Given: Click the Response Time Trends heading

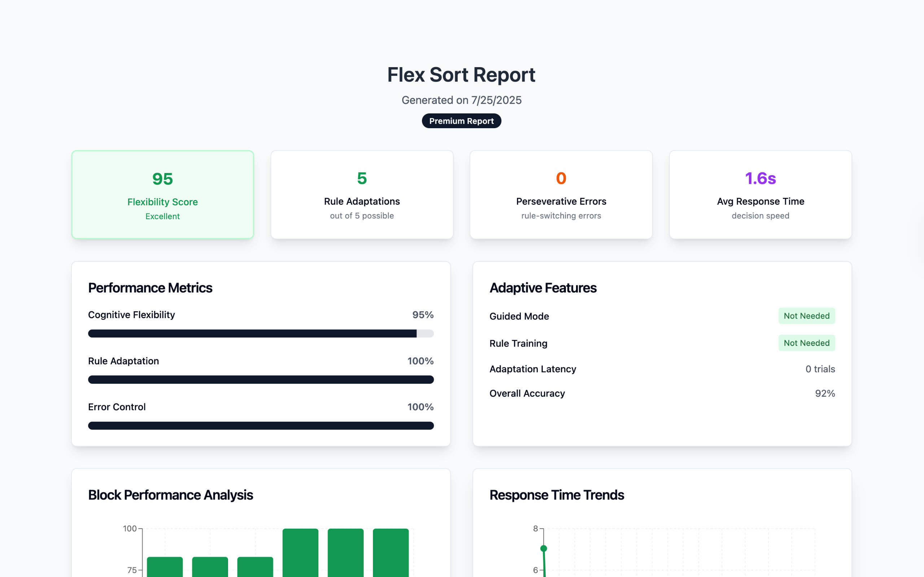Looking at the screenshot, I should click(556, 495).
